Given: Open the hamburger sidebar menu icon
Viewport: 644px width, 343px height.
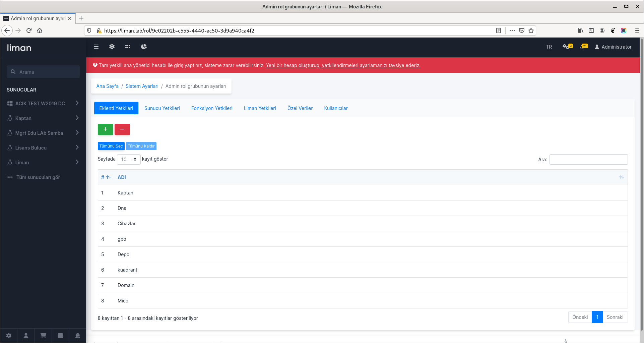Looking at the screenshot, I should 96,47.
